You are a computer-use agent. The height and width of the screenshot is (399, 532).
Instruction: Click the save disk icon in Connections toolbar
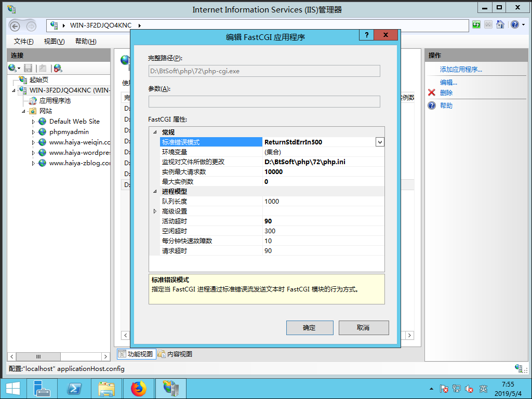pyautogui.click(x=28, y=68)
